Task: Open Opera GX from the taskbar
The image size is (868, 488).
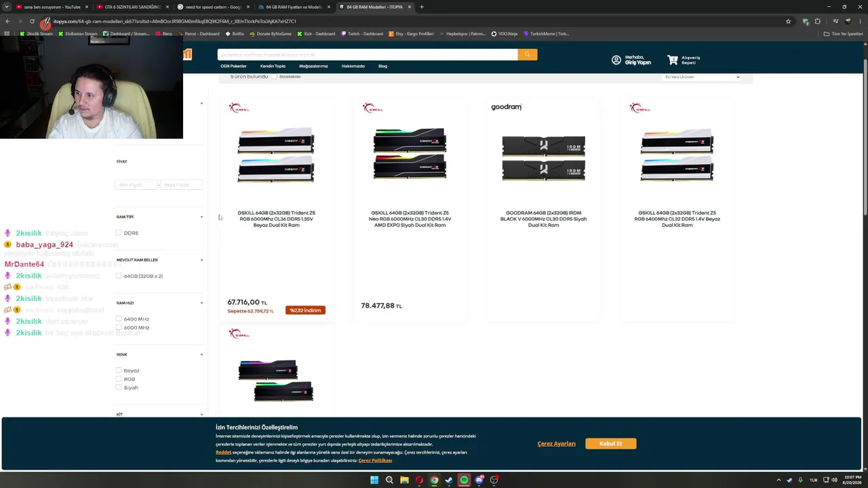Action: coord(419,480)
